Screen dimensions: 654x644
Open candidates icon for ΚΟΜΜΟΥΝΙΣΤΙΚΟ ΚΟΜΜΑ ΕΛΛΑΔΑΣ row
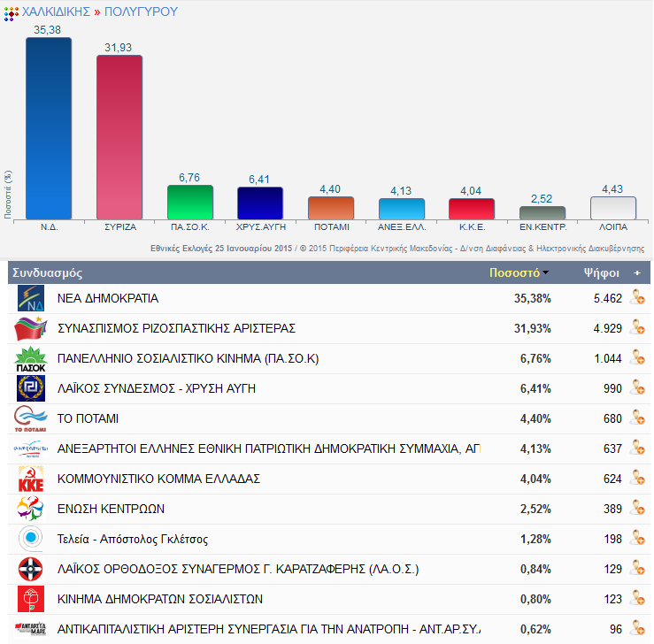coord(638,478)
